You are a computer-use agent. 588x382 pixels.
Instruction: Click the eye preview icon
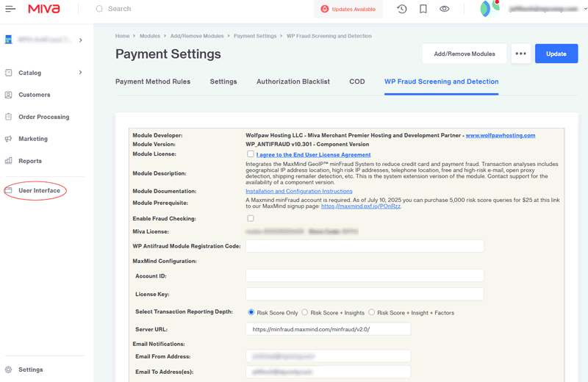[445, 9]
